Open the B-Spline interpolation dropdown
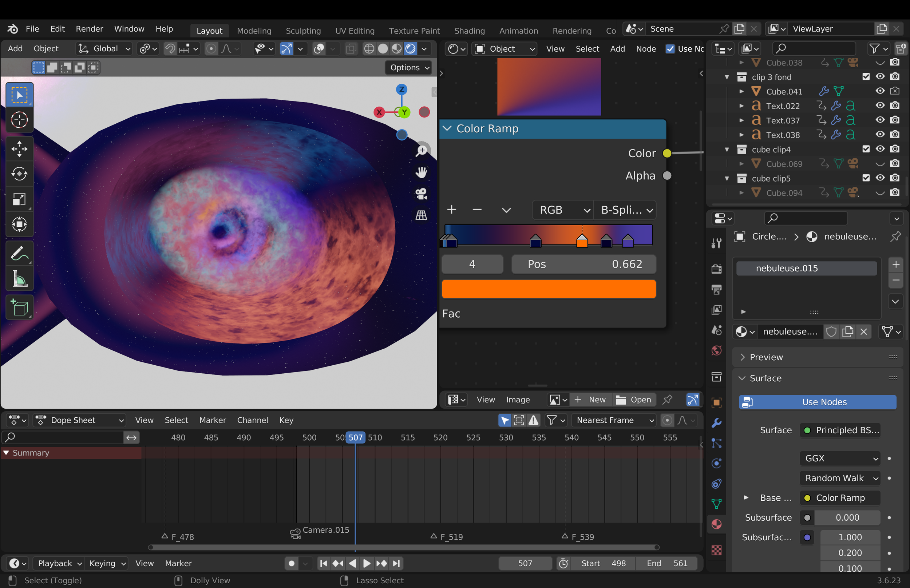Screen dimensions: 910x588 (625, 210)
